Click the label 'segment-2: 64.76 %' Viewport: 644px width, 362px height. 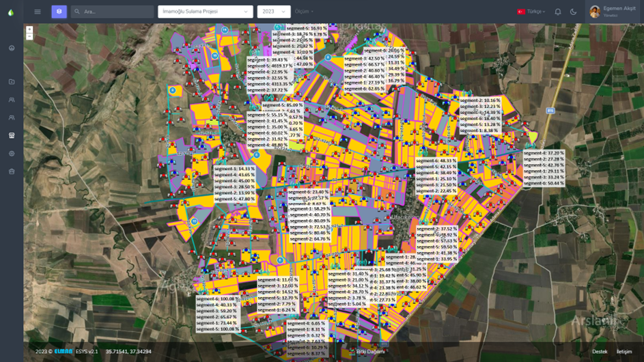pyautogui.click(x=309, y=239)
